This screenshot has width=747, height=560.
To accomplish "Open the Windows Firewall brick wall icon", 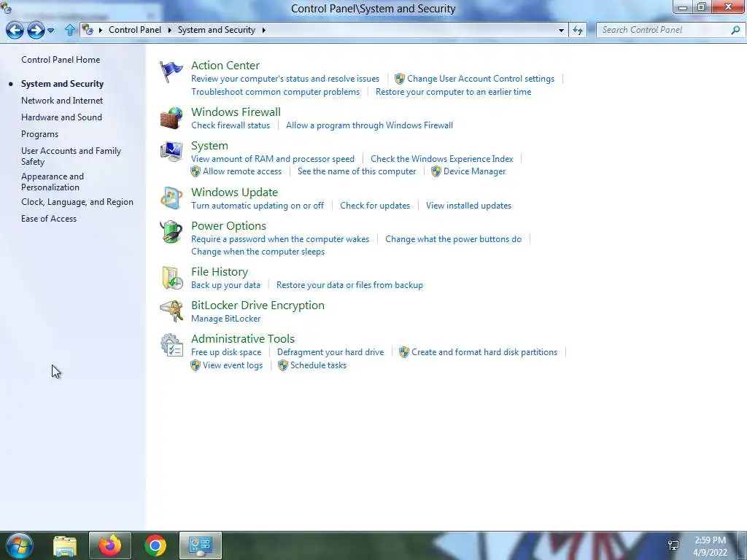I will point(171,118).
